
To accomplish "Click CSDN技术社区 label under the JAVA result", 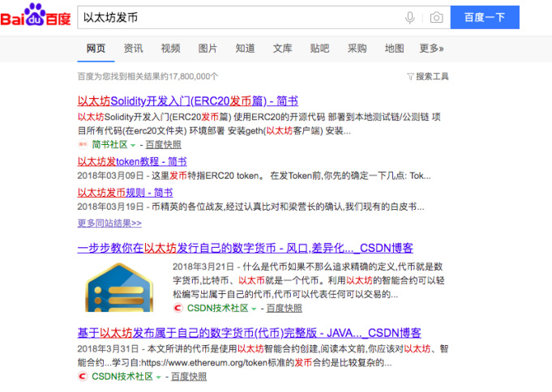I will (122, 377).
